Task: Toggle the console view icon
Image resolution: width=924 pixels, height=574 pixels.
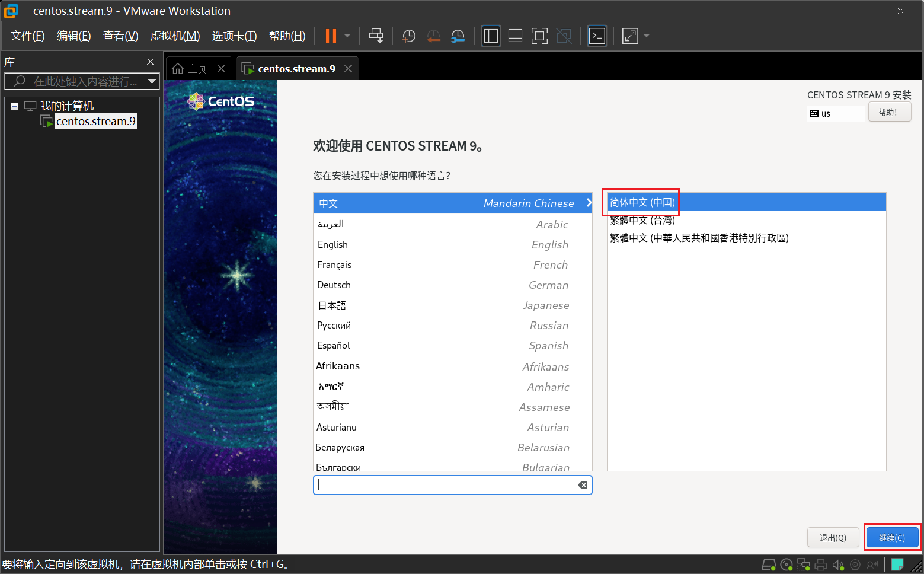Action: point(597,36)
